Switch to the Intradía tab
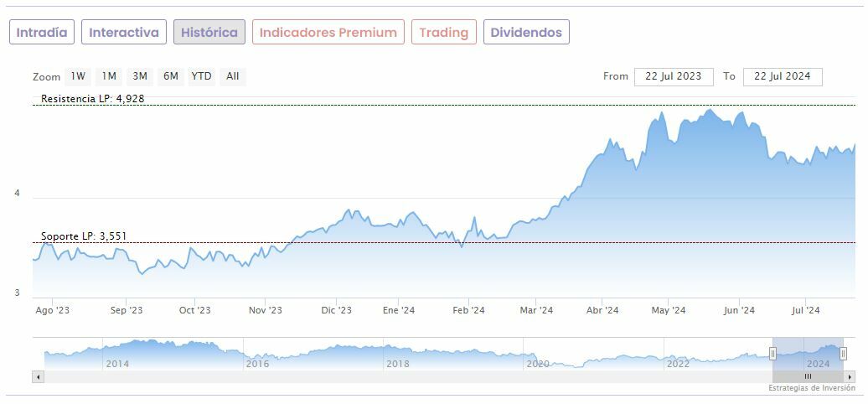This screenshot has width=868, height=404. pyautogui.click(x=42, y=33)
